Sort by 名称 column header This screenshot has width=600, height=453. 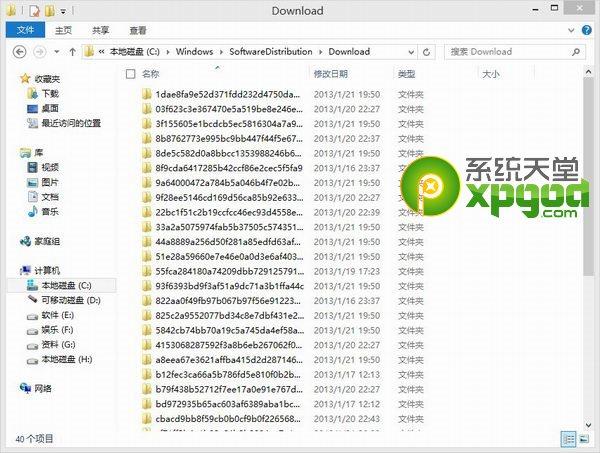[150, 74]
